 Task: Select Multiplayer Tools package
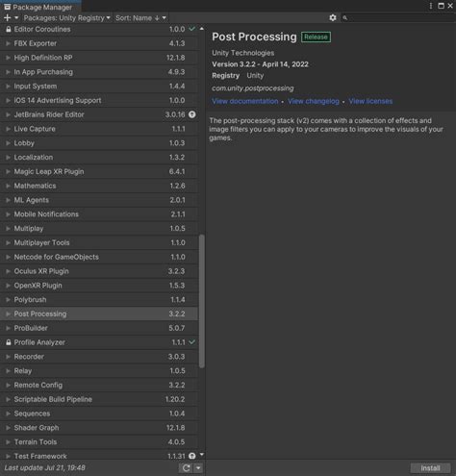click(x=99, y=242)
